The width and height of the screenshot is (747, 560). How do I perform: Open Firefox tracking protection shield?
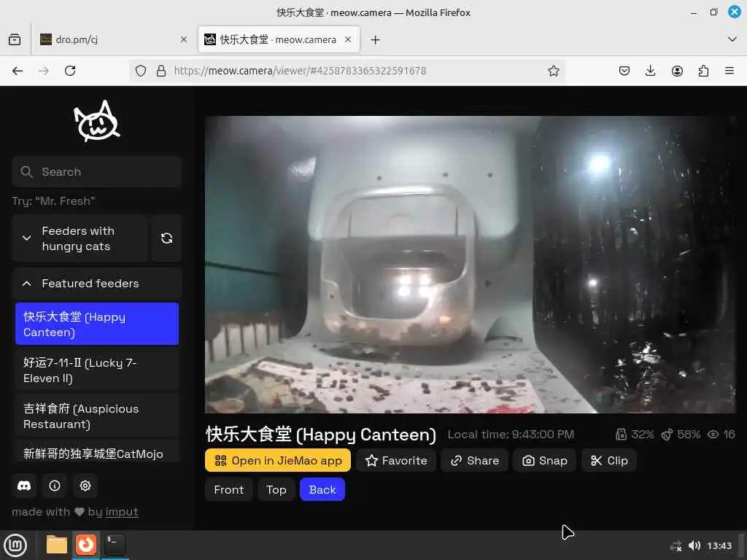pos(141,71)
